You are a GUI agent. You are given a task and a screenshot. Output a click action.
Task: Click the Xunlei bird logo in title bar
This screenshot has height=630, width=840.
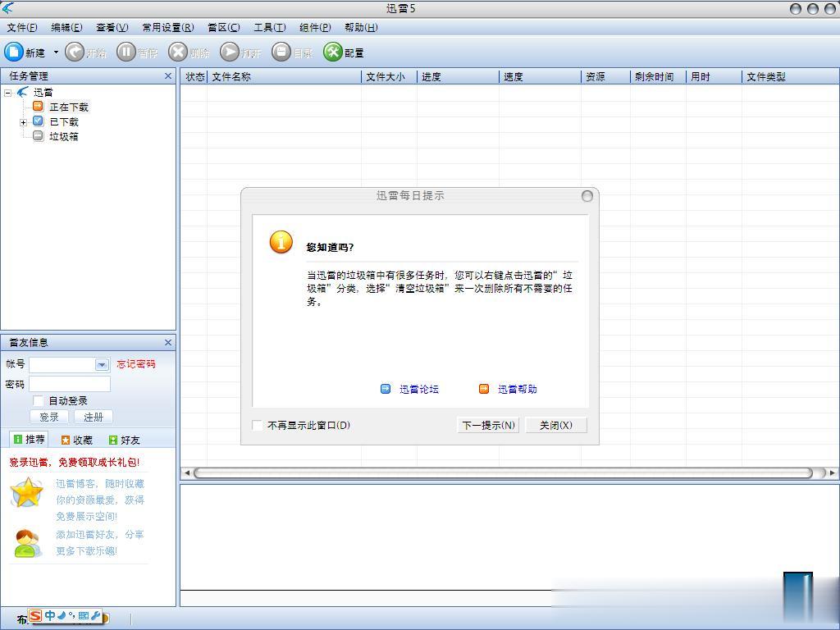pos(7,7)
